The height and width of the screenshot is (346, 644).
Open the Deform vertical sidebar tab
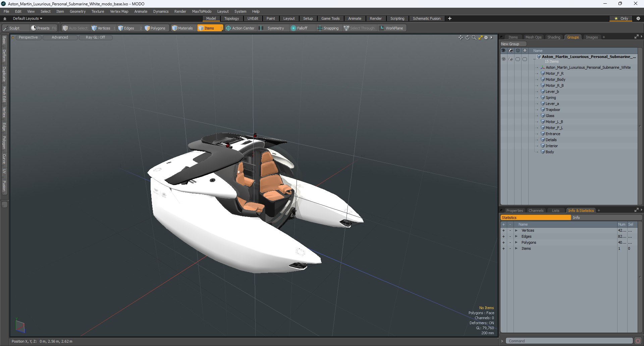click(x=4, y=56)
